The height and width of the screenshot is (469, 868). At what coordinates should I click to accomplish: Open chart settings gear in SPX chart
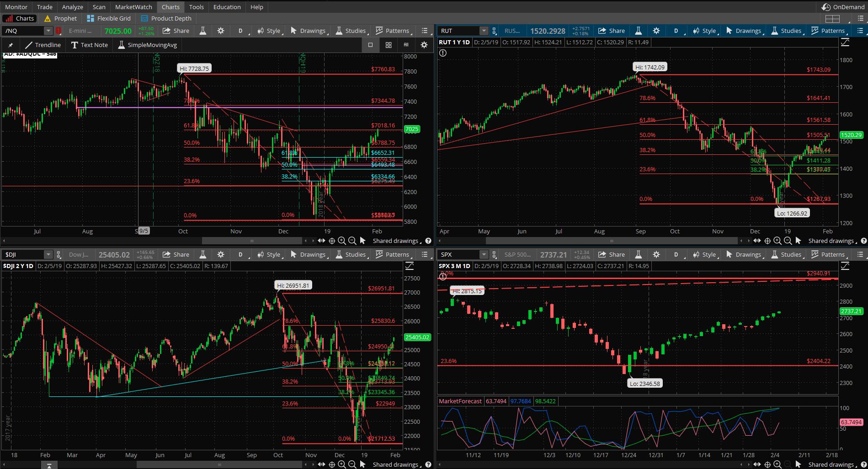click(x=656, y=254)
